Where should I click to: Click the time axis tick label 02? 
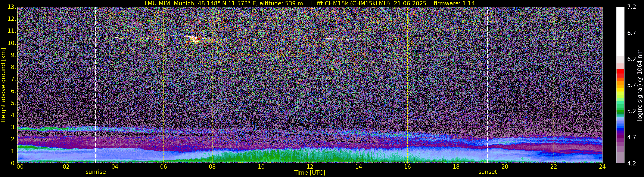click(66, 167)
